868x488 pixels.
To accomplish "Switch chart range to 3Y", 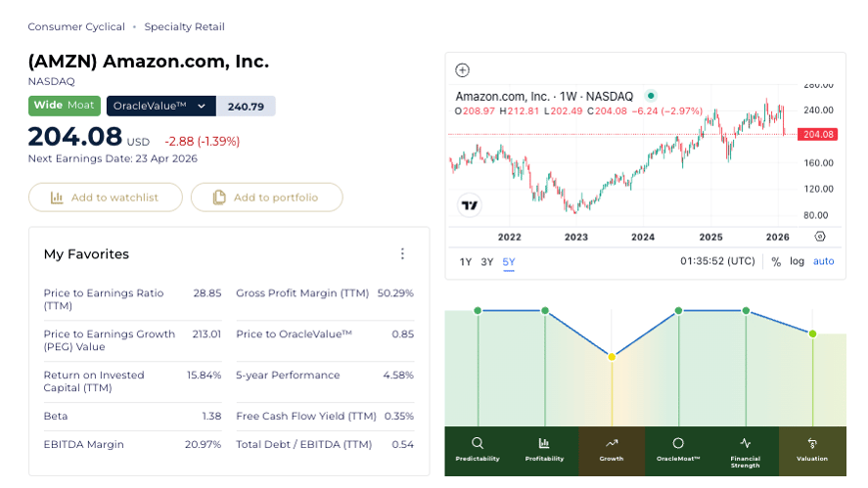I will (x=486, y=262).
